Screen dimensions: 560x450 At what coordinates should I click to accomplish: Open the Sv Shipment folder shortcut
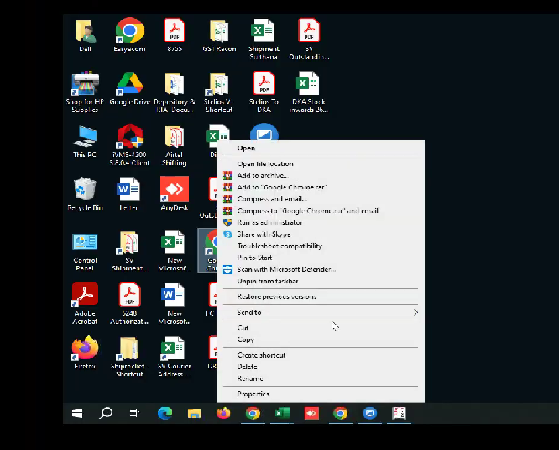[129, 251]
